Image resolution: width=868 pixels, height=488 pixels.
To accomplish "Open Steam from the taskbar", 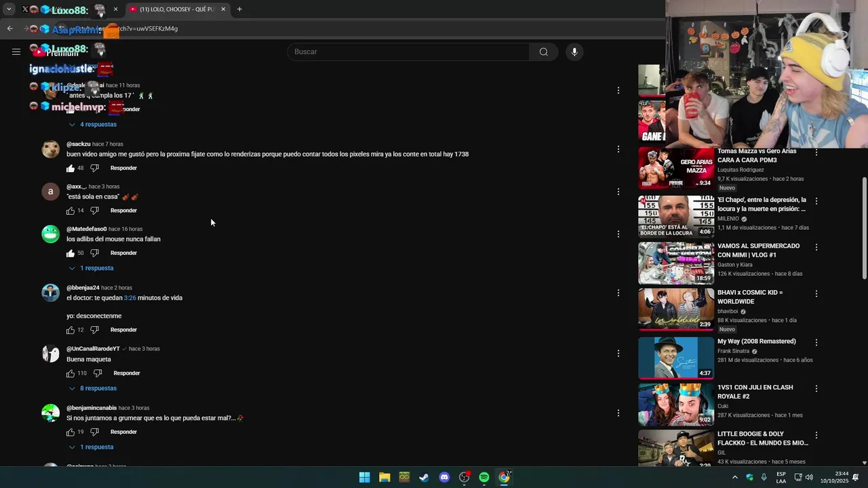I will click(424, 477).
